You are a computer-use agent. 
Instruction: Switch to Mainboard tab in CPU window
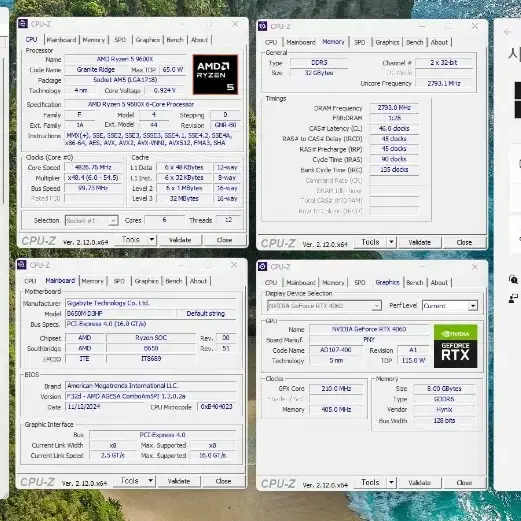(x=61, y=40)
